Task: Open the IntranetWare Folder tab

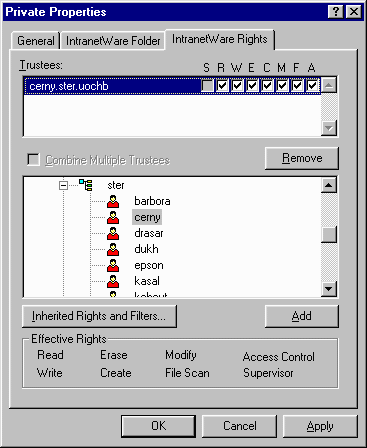Action: coord(113,41)
